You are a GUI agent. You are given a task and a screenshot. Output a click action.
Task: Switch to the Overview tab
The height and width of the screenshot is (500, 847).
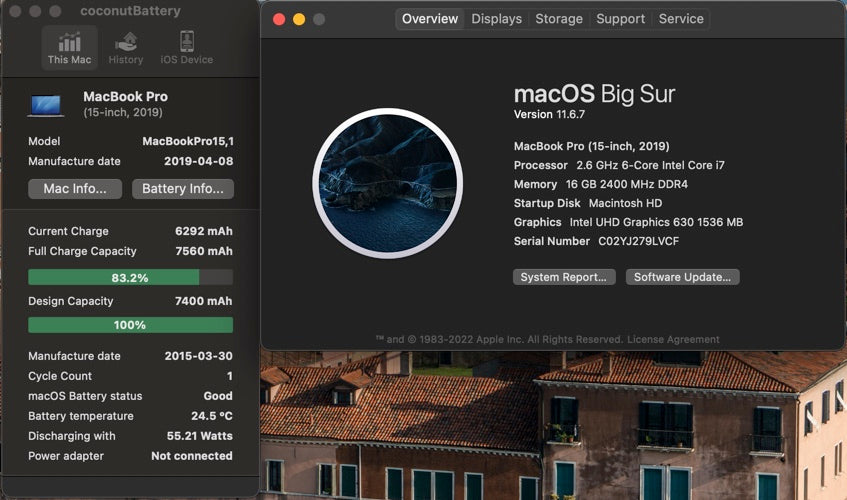(x=429, y=19)
